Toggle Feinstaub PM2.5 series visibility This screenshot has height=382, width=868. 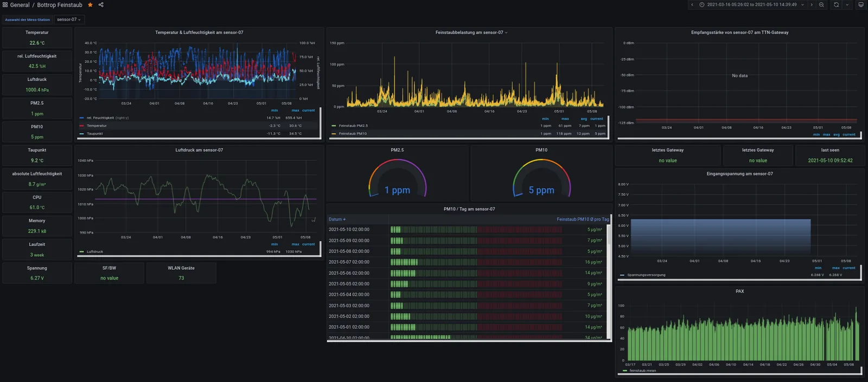point(353,126)
